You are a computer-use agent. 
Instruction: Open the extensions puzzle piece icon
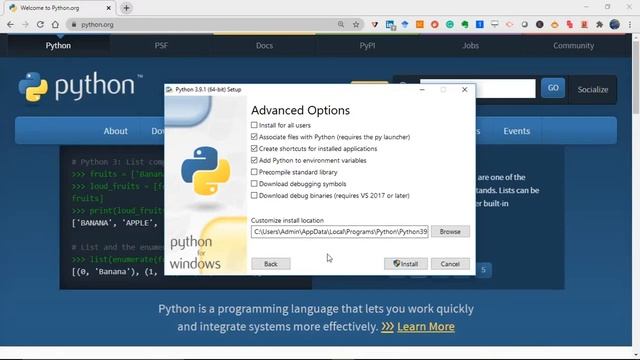pos(599,24)
